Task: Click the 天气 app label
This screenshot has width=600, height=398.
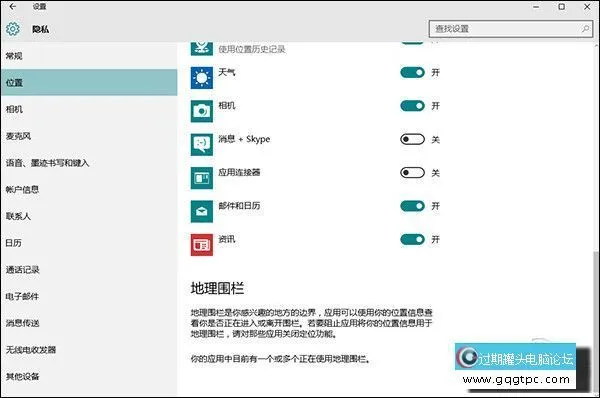Action: pyautogui.click(x=227, y=72)
